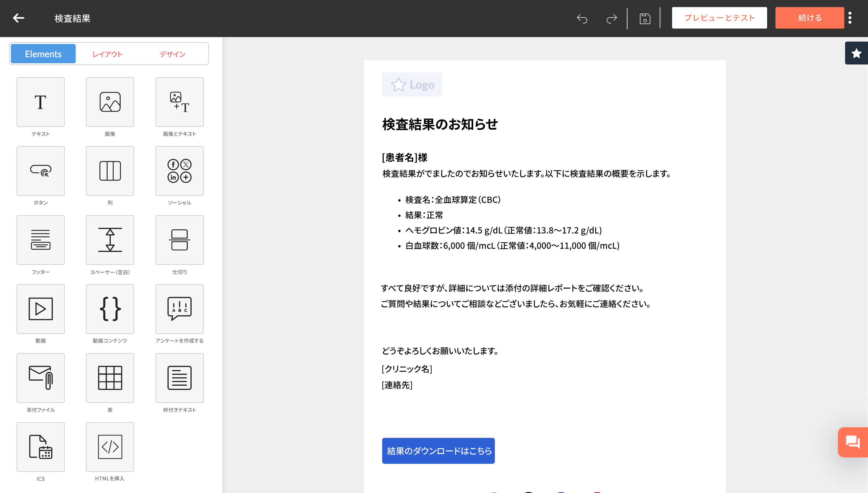The width and height of the screenshot is (868, 493).
Task: Click the save icon
Action: [644, 19]
